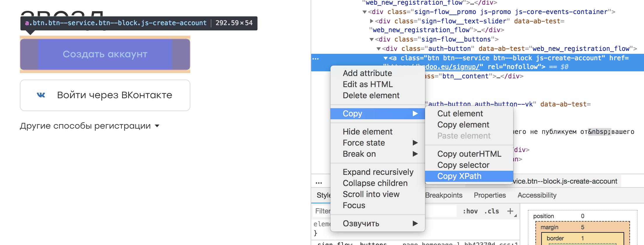This screenshot has width=644, height=245.
Task: Toggle the .cls classes button
Action: (x=492, y=211)
